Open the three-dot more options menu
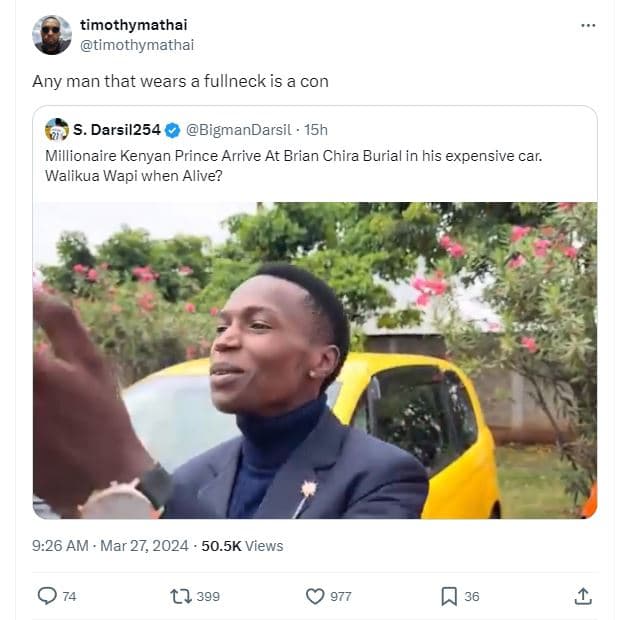 (589, 25)
